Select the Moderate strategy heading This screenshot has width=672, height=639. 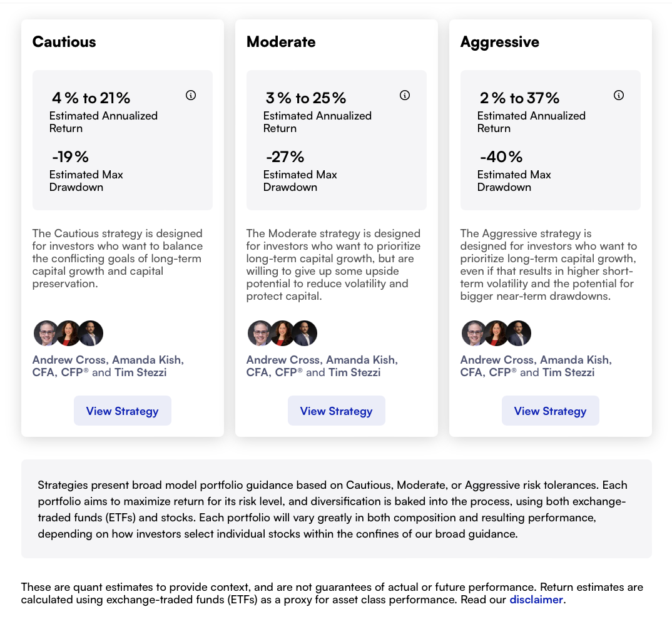pyautogui.click(x=281, y=41)
